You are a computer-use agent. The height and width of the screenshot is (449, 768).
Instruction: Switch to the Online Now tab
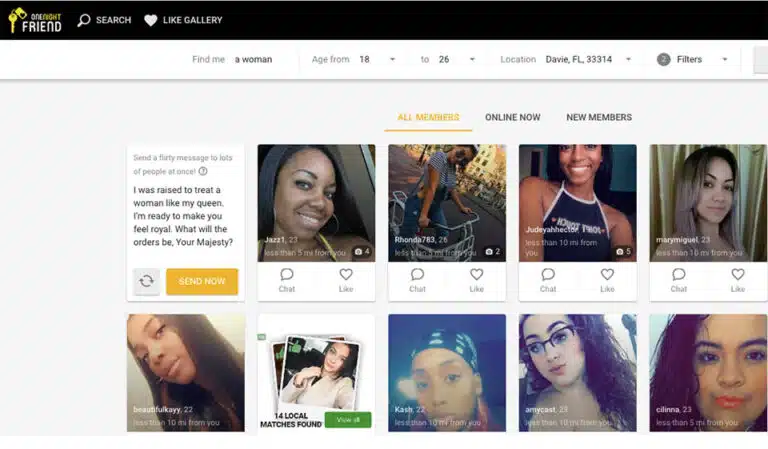(512, 118)
